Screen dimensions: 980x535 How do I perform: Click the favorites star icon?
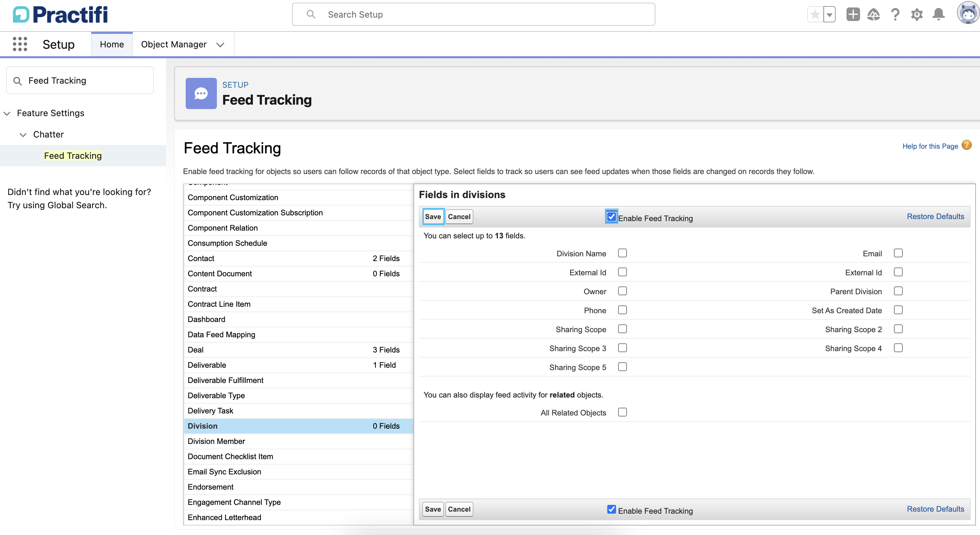click(815, 15)
